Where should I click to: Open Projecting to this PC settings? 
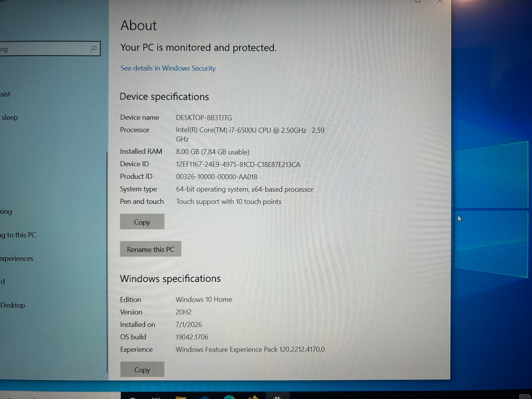[18, 235]
